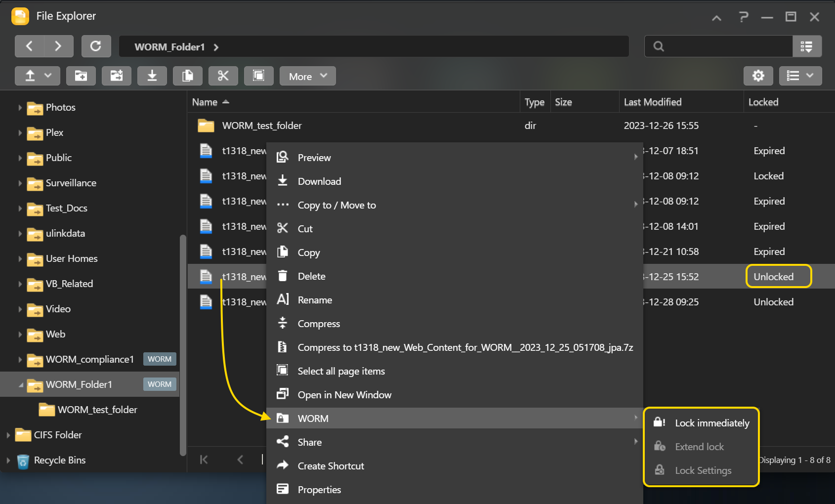
Task: Open Copy to / Move to submenu
Action: click(x=455, y=205)
